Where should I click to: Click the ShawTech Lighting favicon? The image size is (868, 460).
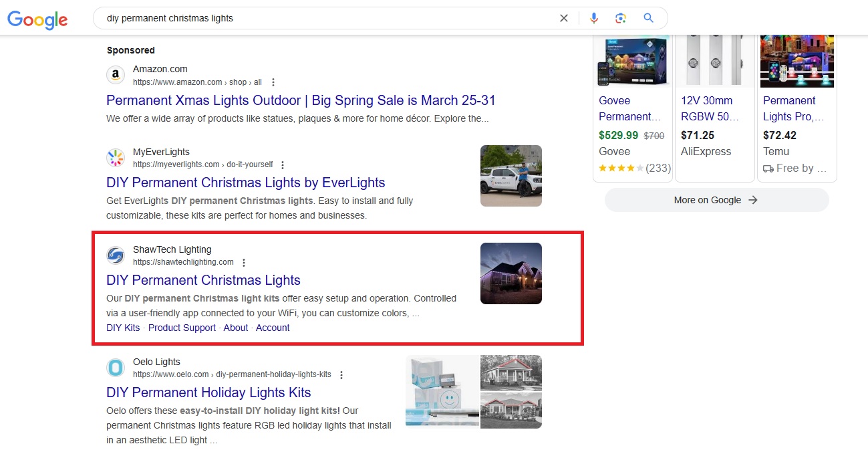115,255
